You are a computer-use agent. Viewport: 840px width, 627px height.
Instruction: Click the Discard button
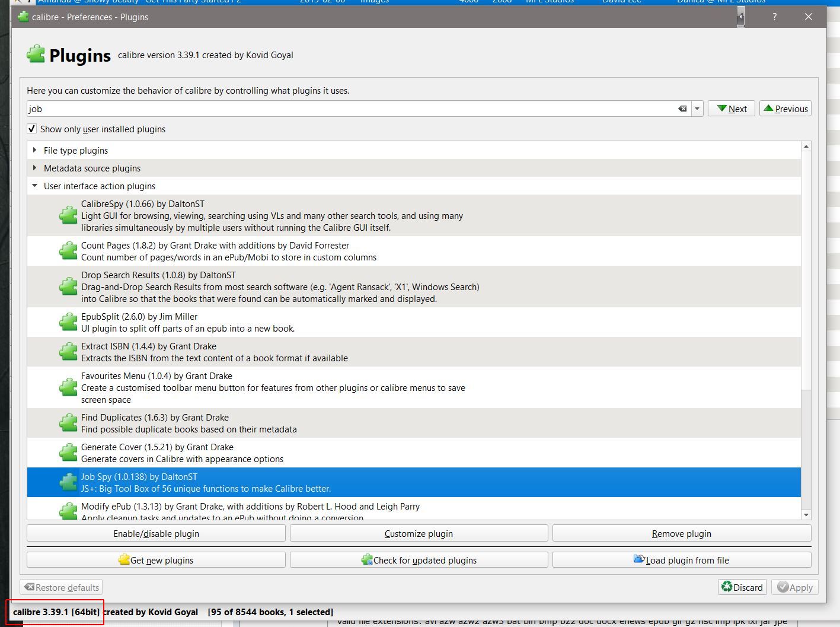pyautogui.click(x=742, y=587)
